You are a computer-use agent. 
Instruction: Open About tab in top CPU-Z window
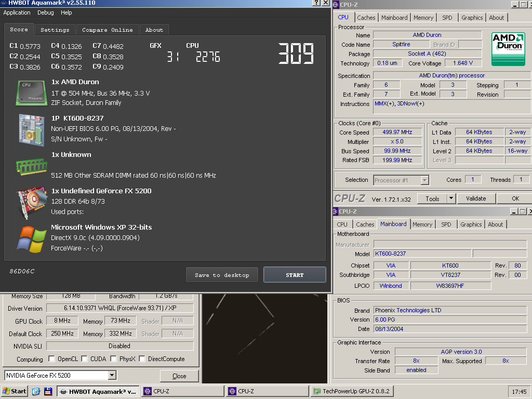click(x=496, y=18)
